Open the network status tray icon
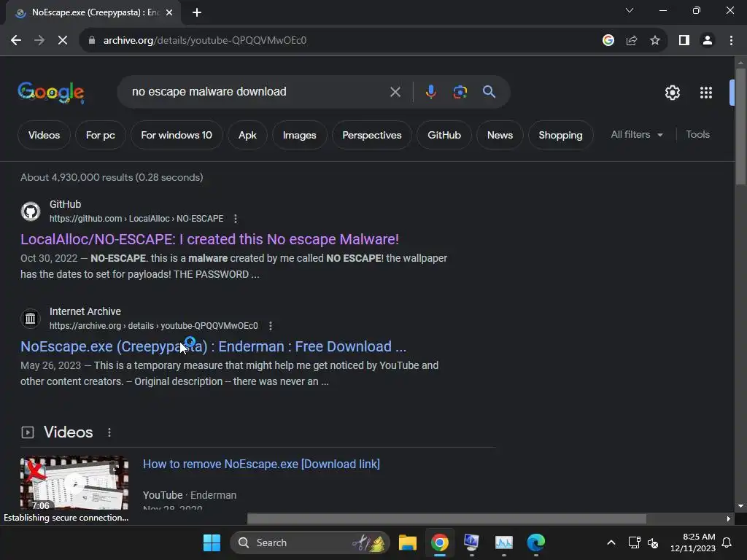 634,542
